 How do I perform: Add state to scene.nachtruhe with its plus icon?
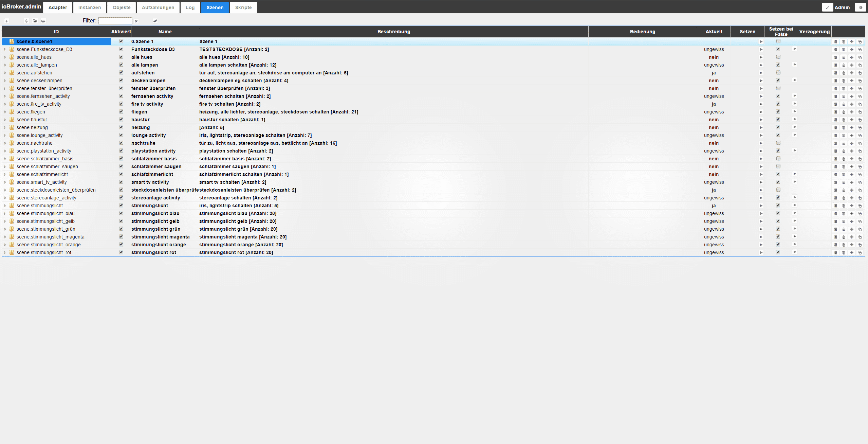click(852, 143)
